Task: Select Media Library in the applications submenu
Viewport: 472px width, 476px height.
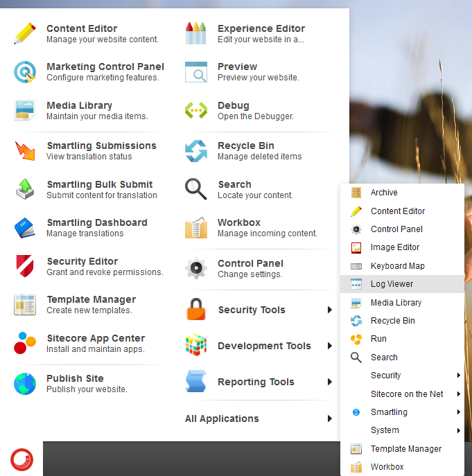Action: 403,303
